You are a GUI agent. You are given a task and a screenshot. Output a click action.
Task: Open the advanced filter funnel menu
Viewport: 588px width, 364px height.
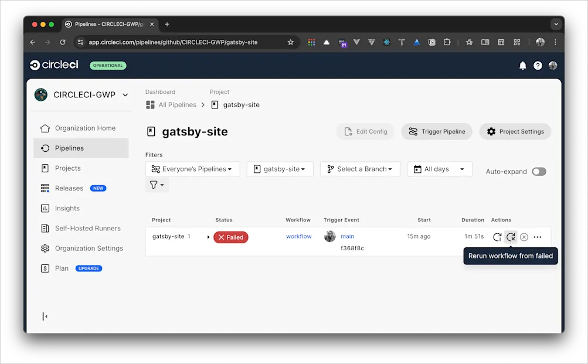pyautogui.click(x=157, y=185)
